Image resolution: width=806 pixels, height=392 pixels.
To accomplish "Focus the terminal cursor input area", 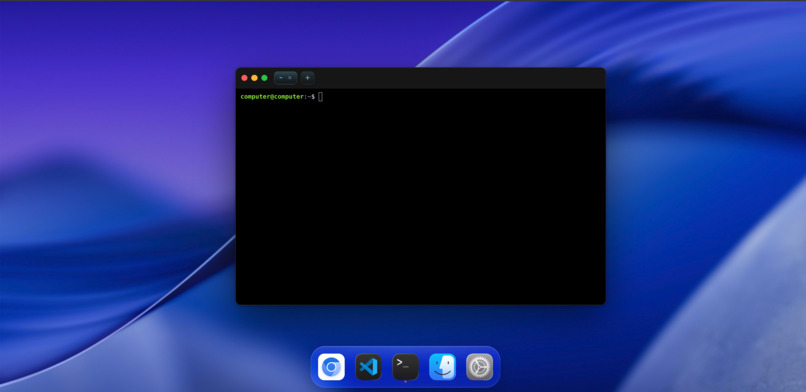I will point(320,97).
